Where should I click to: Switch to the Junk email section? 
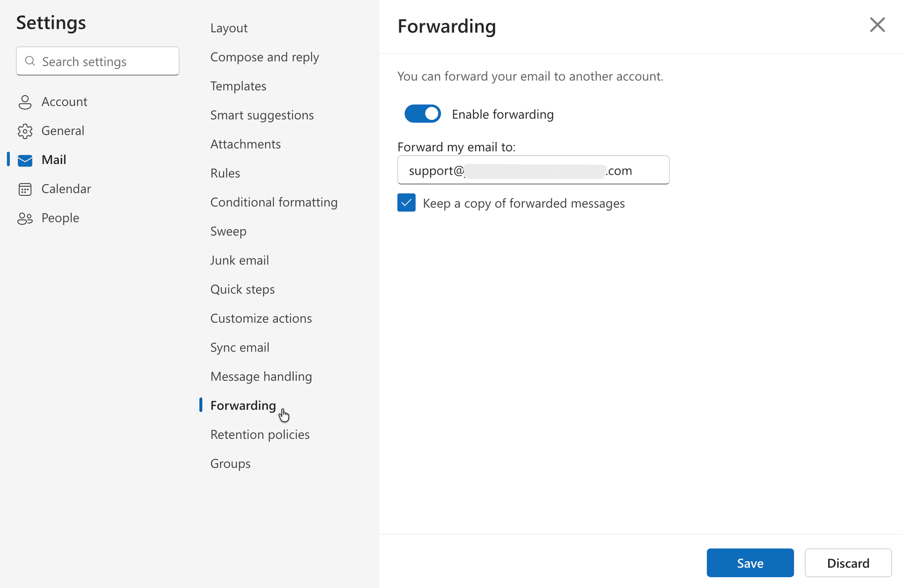click(x=239, y=259)
